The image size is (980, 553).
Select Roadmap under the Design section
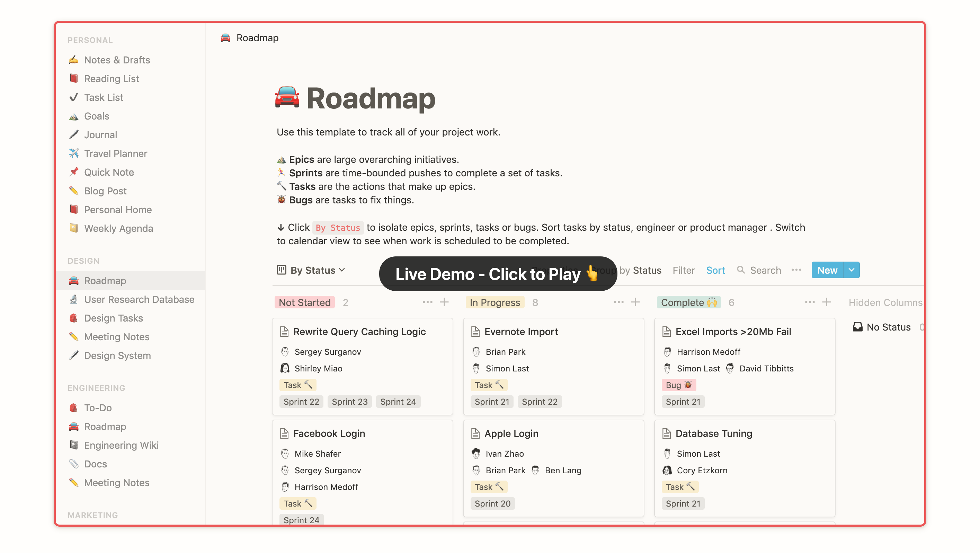(x=131, y=281)
